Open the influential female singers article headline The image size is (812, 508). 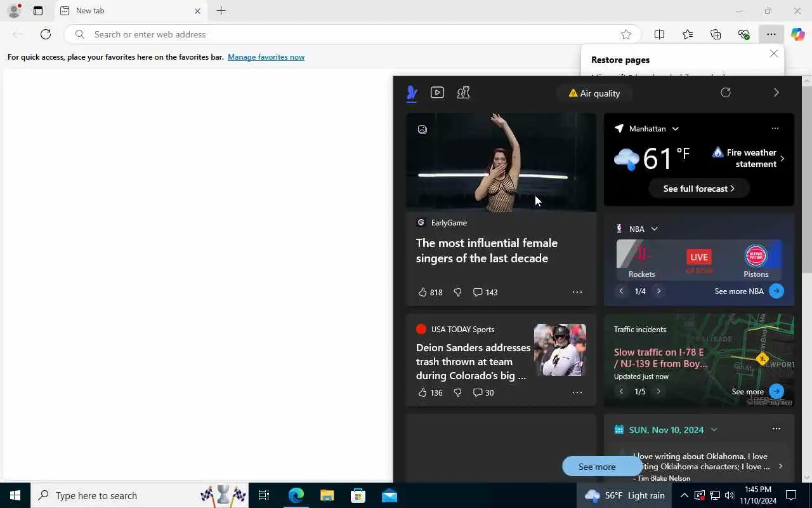487,250
